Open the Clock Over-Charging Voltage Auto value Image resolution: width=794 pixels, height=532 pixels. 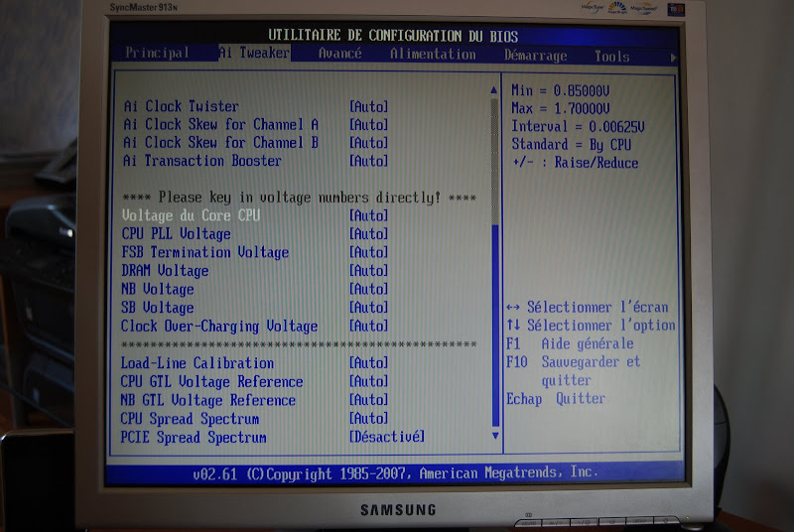point(368,327)
